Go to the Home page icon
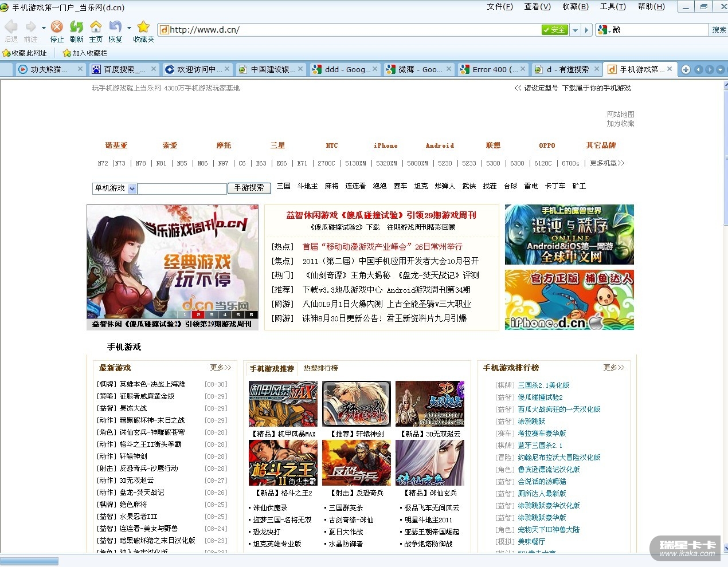This screenshot has height=567, width=728. click(x=96, y=26)
